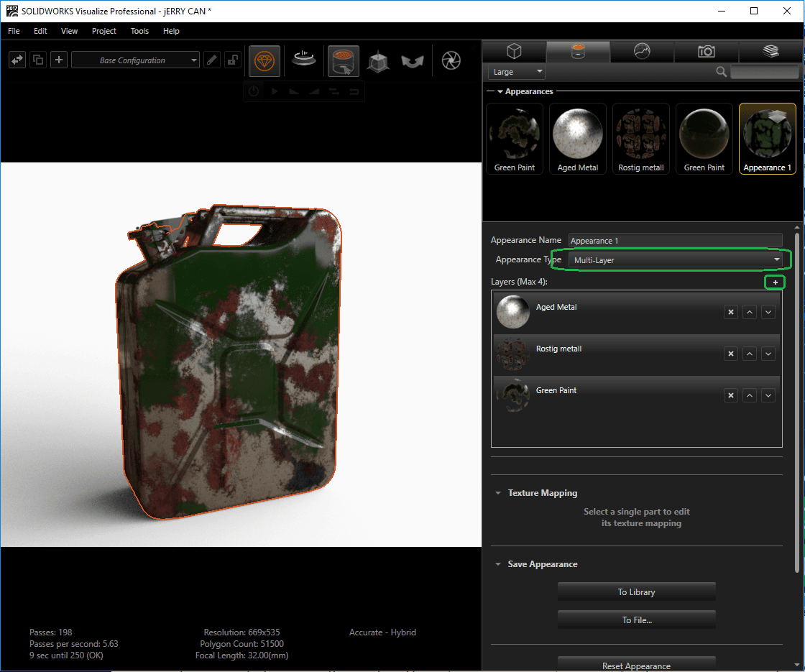Toggle the diamond raytrace preview icon
This screenshot has height=672, width=805.
click(264, 61)
